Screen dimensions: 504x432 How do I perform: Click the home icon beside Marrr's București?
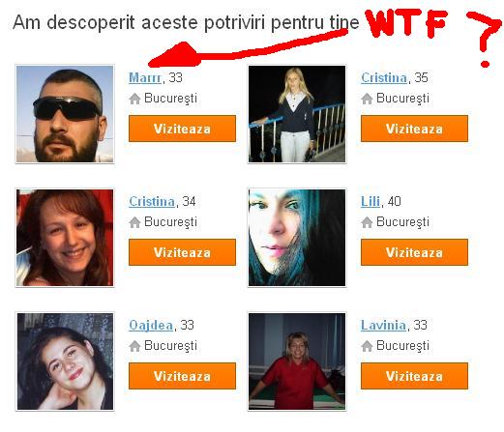[x=134, y=99]
